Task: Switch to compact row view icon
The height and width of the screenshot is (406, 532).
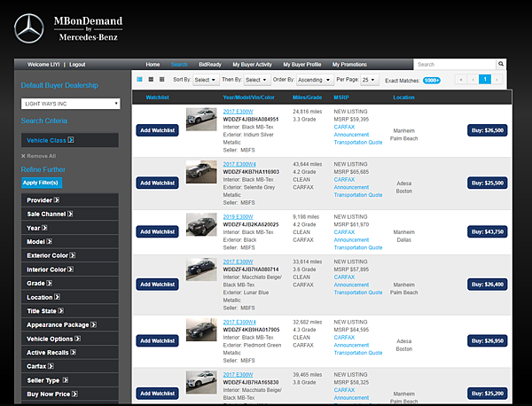Action: tap(151, 80)
